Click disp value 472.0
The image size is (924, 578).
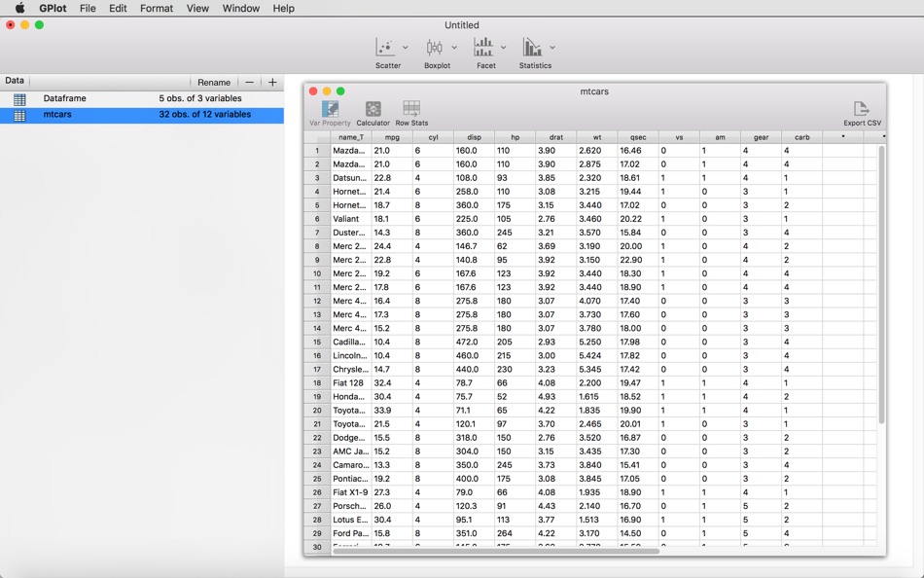[474, 343]
